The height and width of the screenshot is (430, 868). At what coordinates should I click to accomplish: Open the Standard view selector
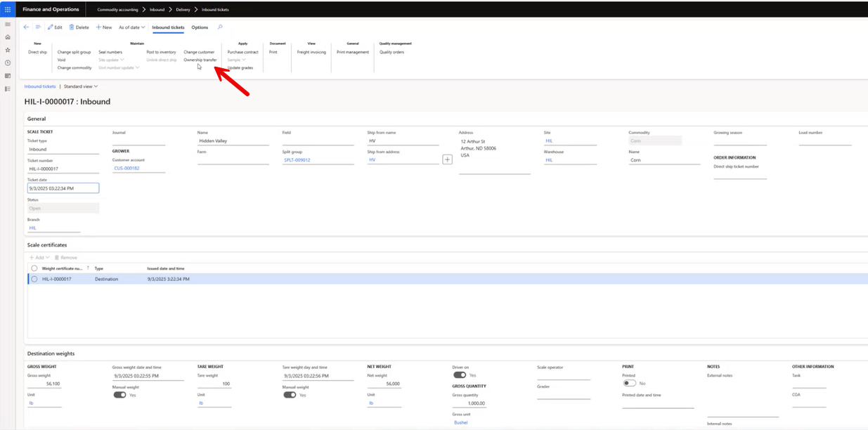(x=81, y=86)
